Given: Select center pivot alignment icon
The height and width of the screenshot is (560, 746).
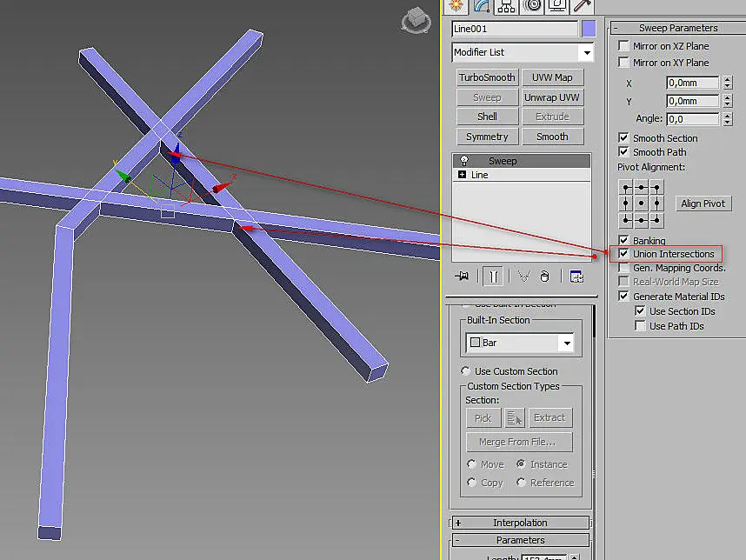Looking at the screenshot, I should click(x=642, y=203).
